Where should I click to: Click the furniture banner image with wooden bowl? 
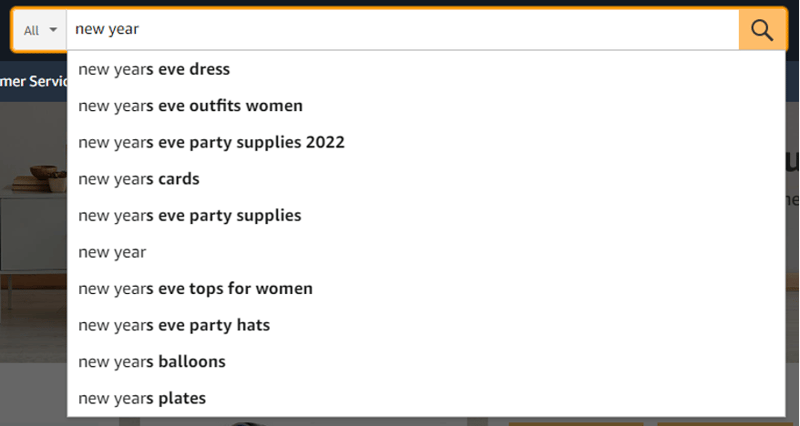[x=33, y=232]
